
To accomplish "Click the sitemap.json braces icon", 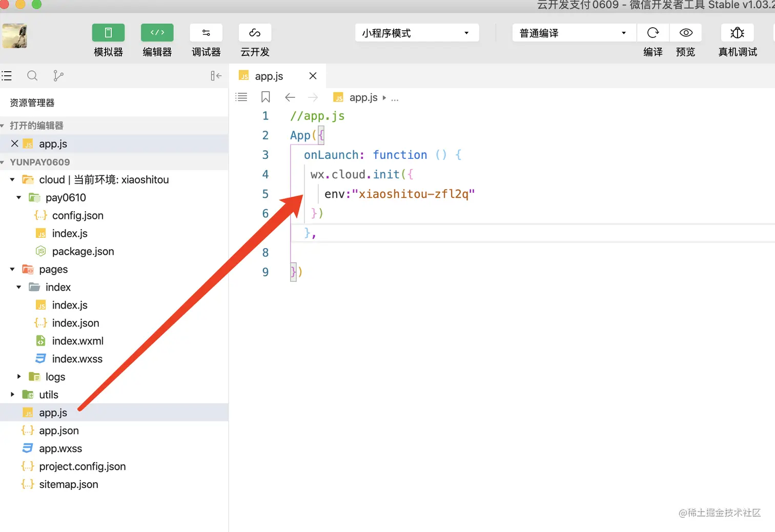I will pyautogui.click(x=28, y=484).
